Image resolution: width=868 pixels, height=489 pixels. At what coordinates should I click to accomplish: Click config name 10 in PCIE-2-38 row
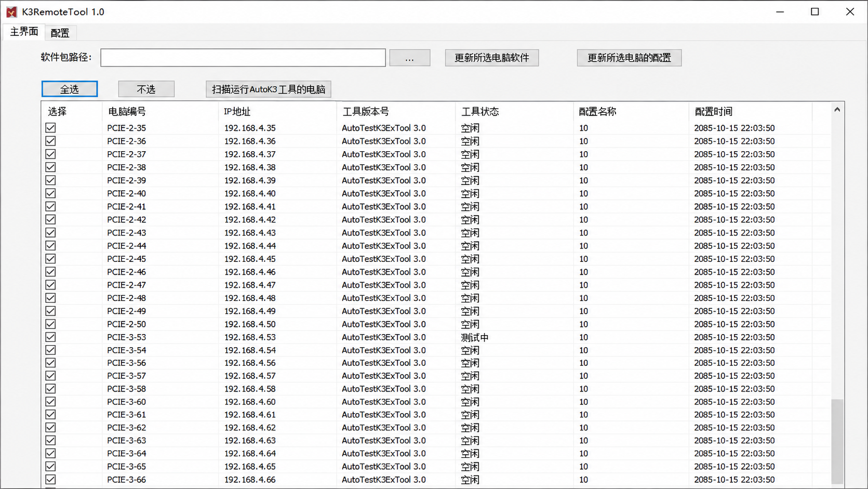click(x=584, y=167)
